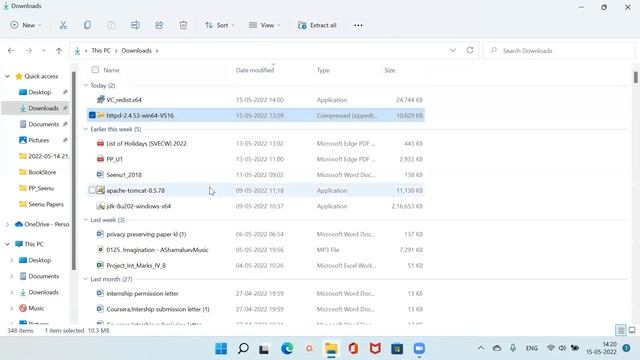Screen dimensions: 640x360
Task: Go up one folder level arrow
Action: [59, 51]
